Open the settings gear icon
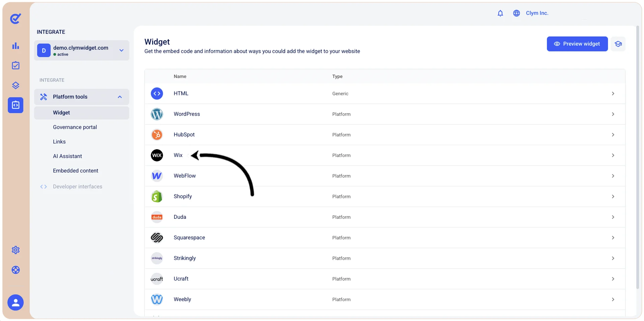The image size is (644, 321). point(15,250)
